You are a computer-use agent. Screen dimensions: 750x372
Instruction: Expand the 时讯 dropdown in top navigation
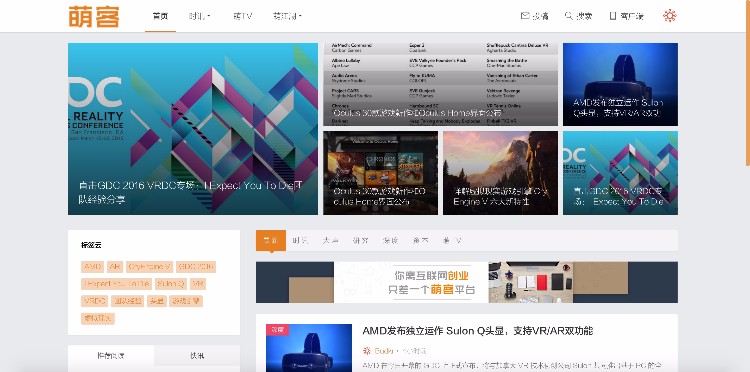click(x=199, y=16)
